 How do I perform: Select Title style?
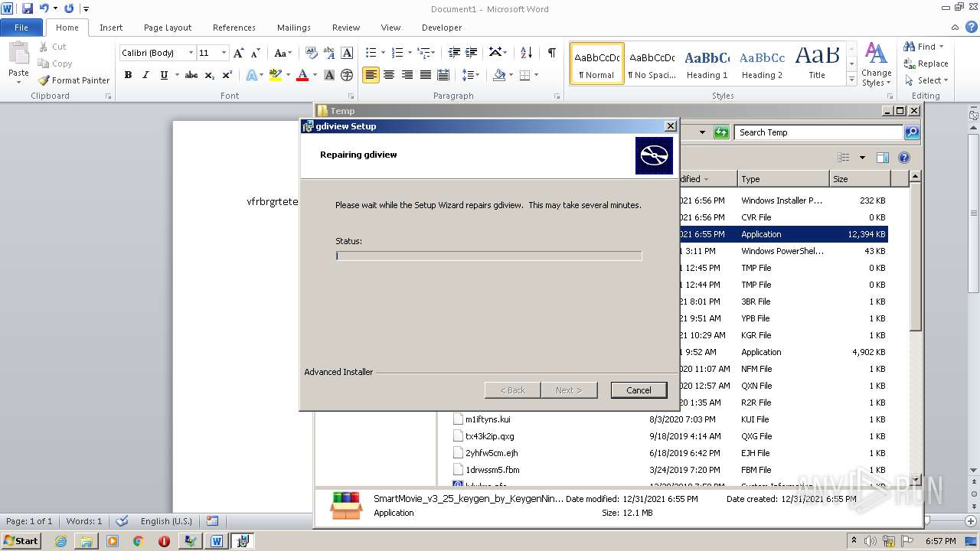[817, 64]
